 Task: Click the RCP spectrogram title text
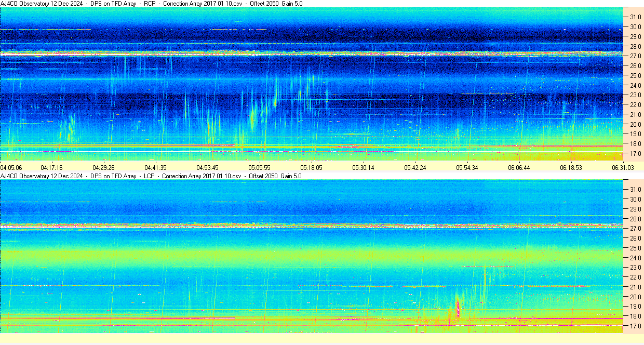[151, 4]
